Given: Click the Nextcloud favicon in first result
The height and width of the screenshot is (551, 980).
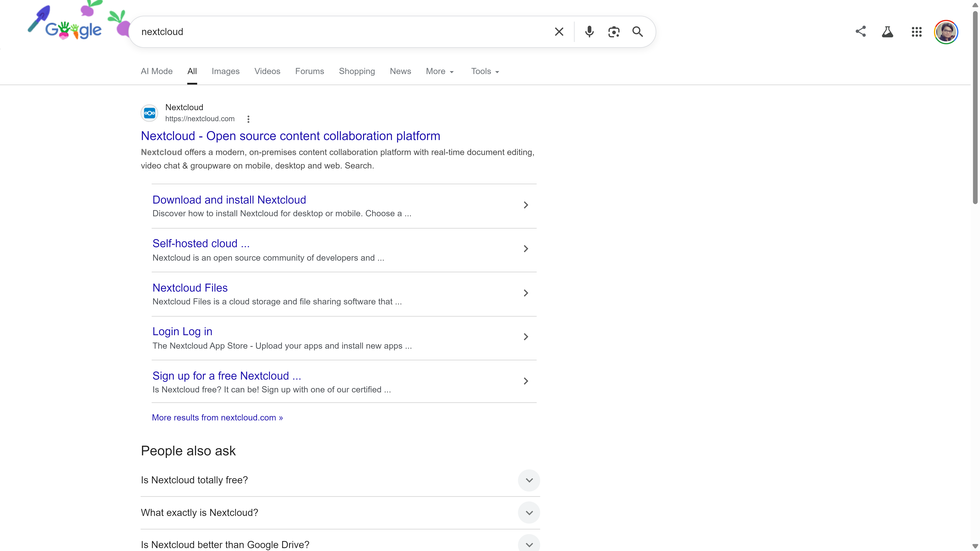Looking at the screenshot, I should click(149, 113).
